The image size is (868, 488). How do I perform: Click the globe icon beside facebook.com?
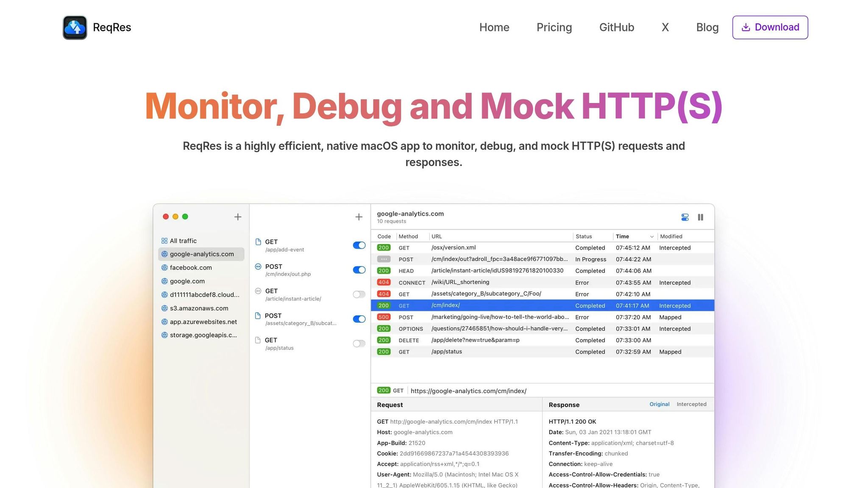(x=164, y=268)
